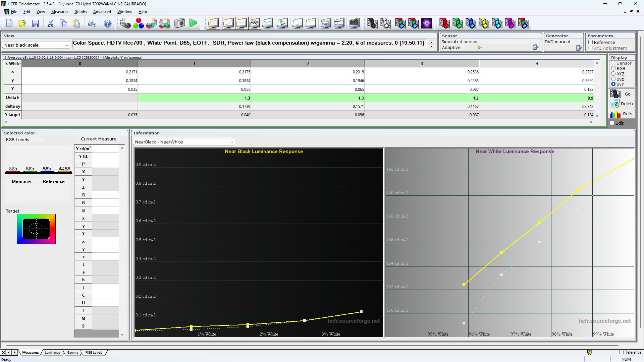Click the Target color gamut swatch
The width and height of the screenshot is (644, 362).
tap(36, 229)
